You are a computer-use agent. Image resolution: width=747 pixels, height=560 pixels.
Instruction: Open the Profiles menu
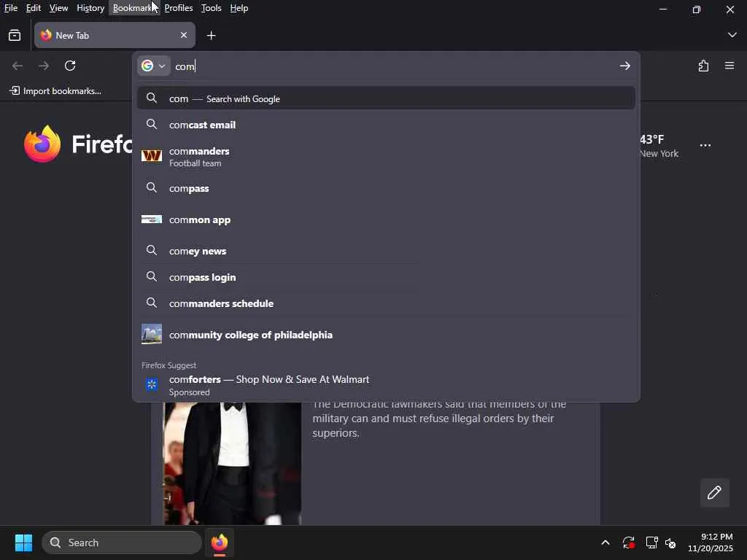[x=178, y=8]
